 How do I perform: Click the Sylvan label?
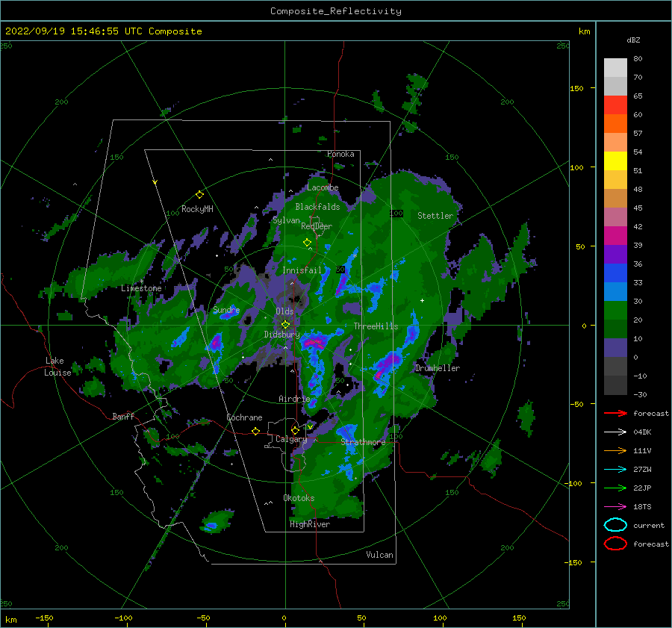tap(286, 220)
